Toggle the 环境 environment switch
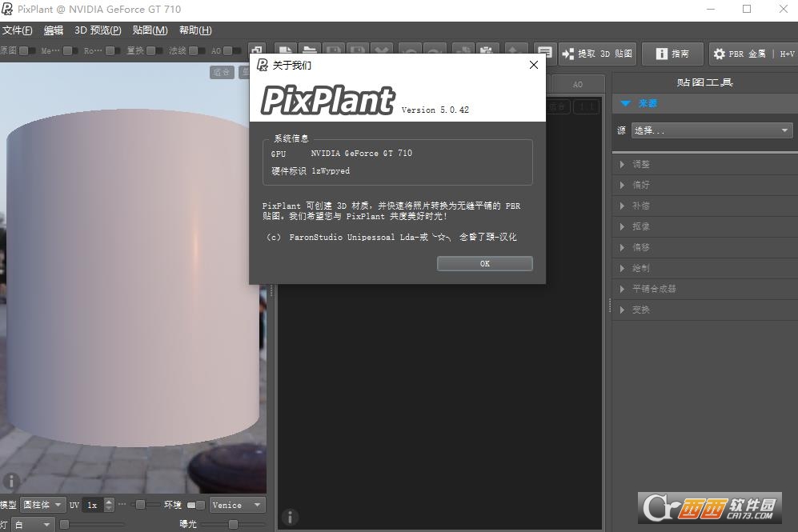This screenshot has height=532, width=798. coord(196,505)
